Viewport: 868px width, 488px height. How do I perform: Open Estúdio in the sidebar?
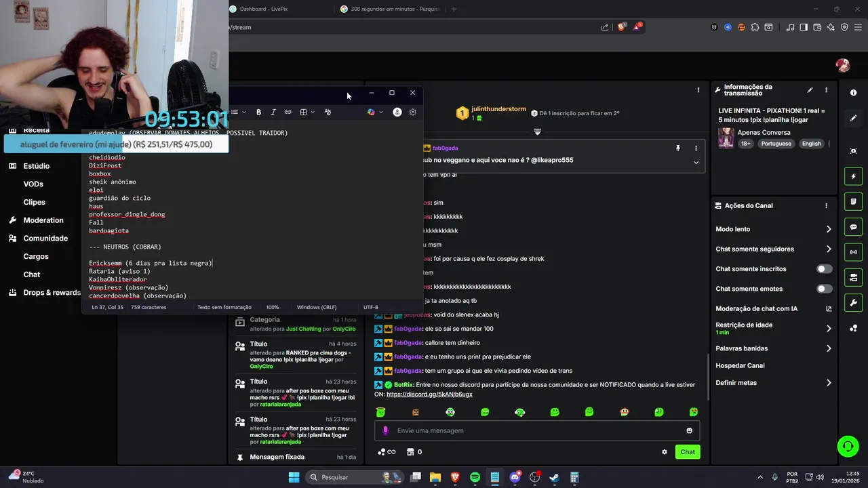pyautogui.click(x=36, y=166)
